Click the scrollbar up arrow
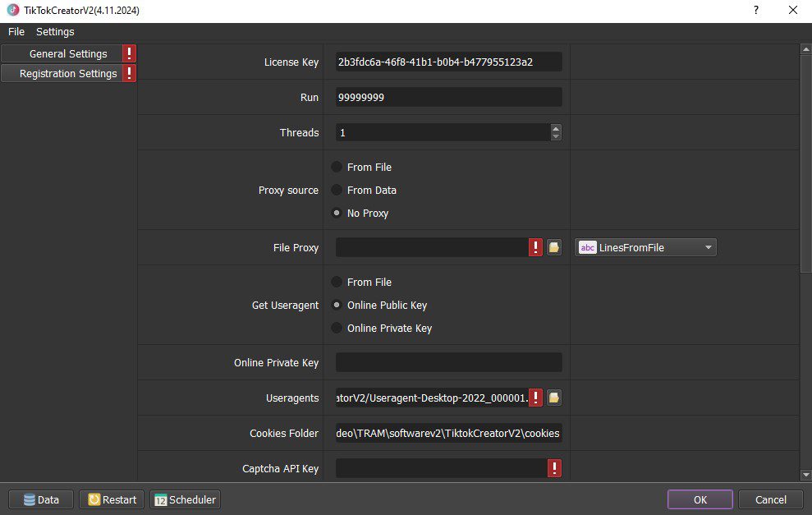 805,49
